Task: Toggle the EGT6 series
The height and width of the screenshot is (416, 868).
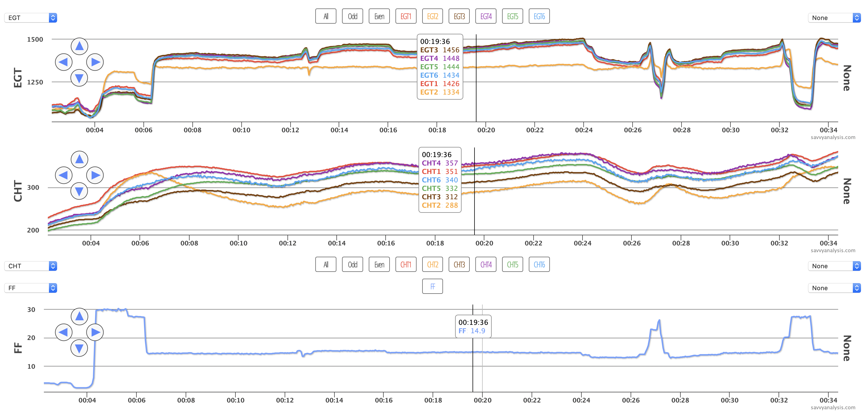Action: click(x=539, y=16)
